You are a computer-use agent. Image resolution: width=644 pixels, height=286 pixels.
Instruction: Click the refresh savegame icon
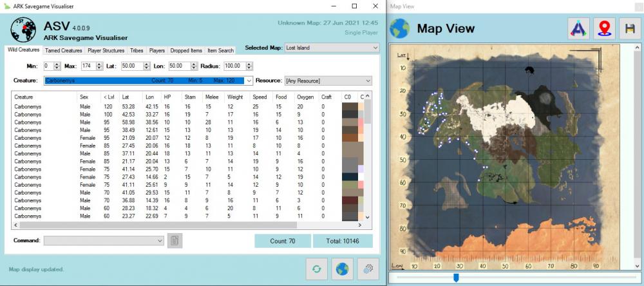[317, 269]
